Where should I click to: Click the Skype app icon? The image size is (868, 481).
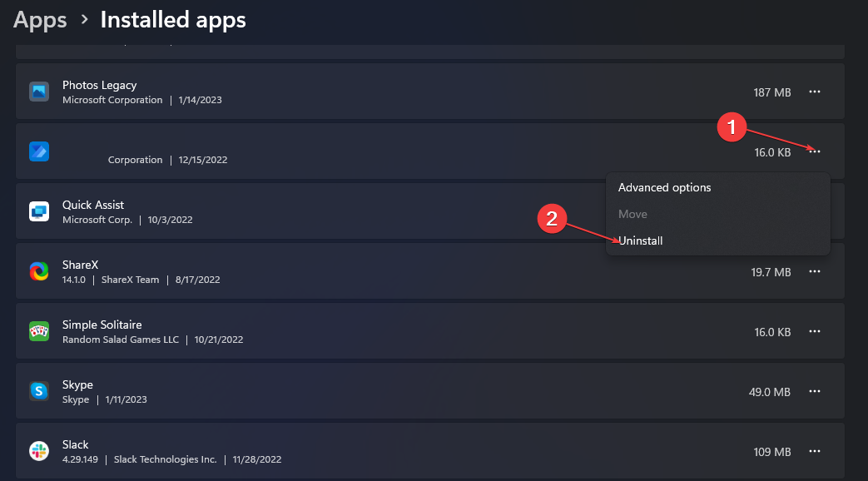39,391
